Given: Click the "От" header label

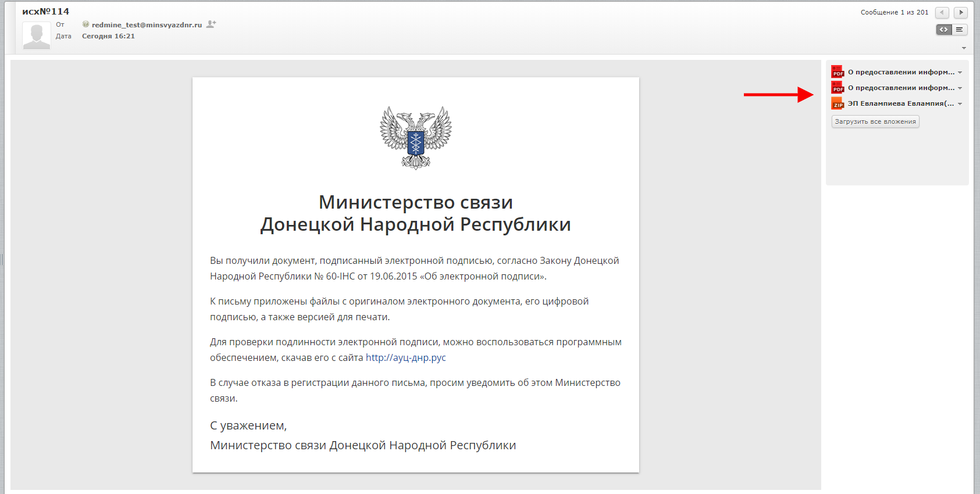Looking at the screenshot, I should tap(60, 24).
